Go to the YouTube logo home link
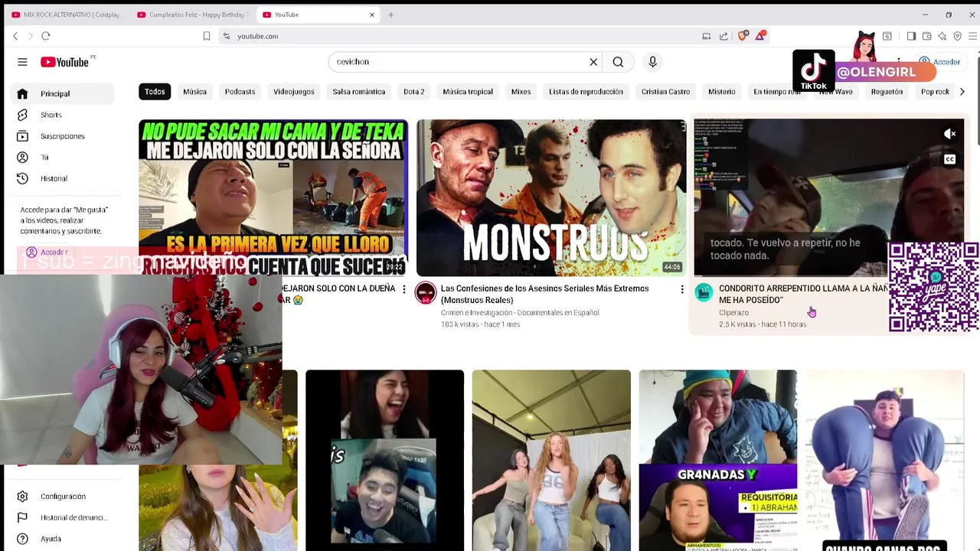This screenshot has height=551, width=980. 65,62
